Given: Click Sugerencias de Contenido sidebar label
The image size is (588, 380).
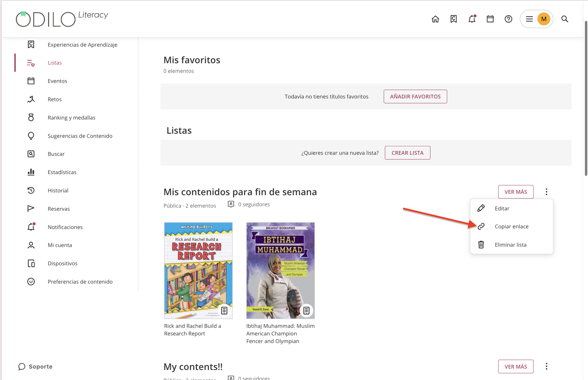Looking at the screenshot, I should pos(80,136).
